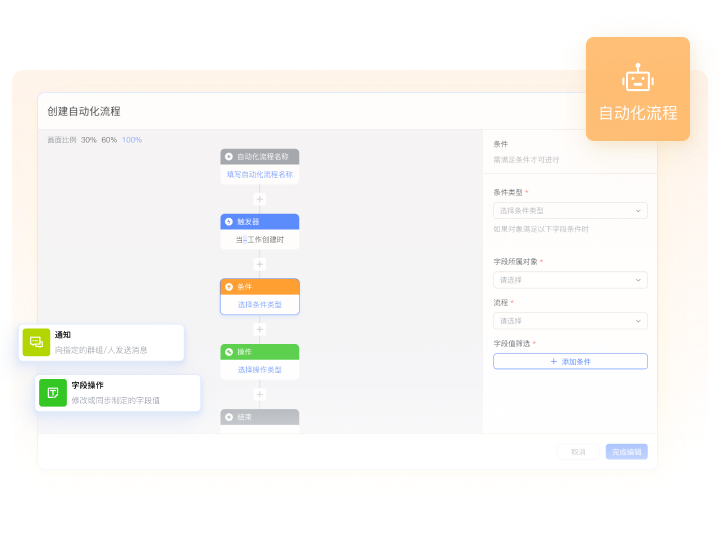The image size is (720, 540).
Task: Add step below 操作 node
Action: pos(260,394)
